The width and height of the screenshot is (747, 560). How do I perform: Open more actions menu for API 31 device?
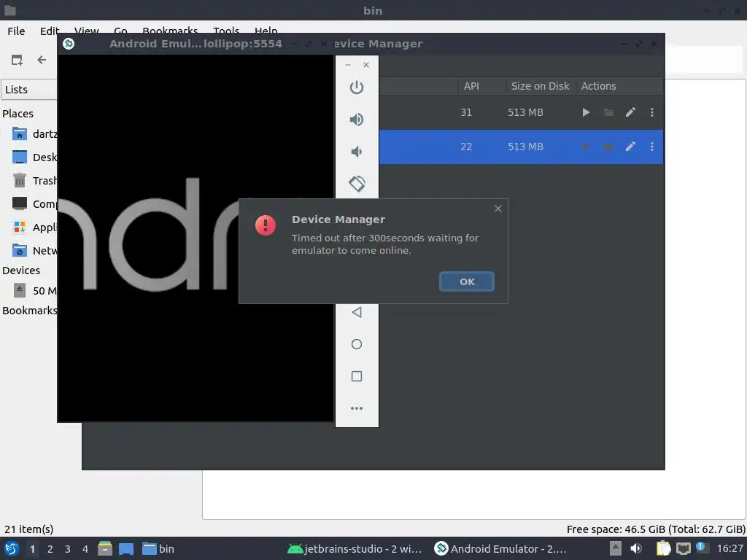point(652,112)
